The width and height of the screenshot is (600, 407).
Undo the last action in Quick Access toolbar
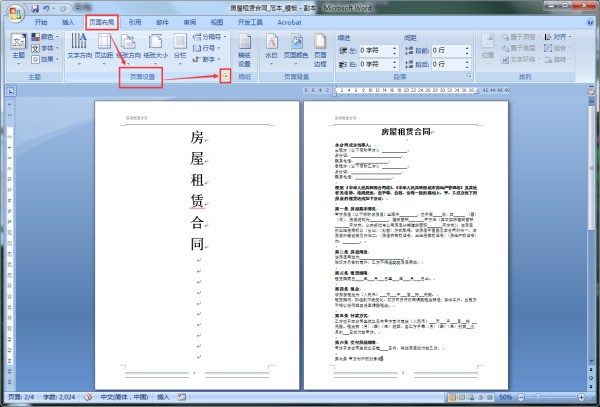[x=46, y=8]
